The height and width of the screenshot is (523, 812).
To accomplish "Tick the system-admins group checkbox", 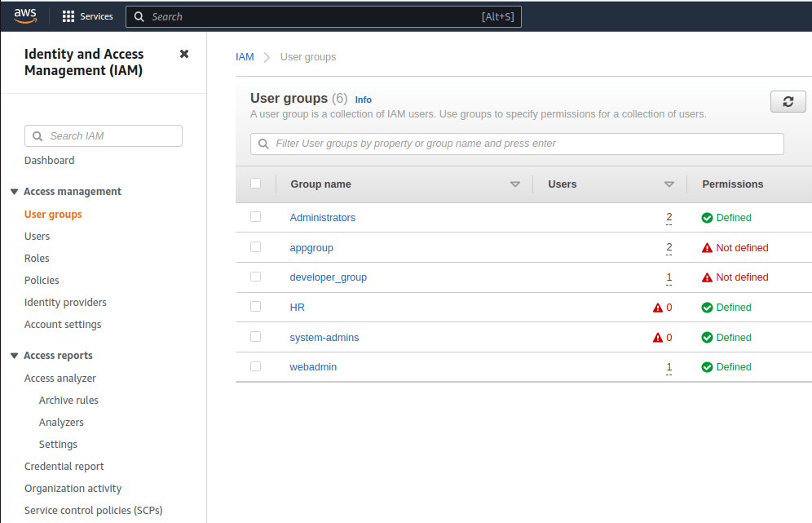I will pos(255,336).
